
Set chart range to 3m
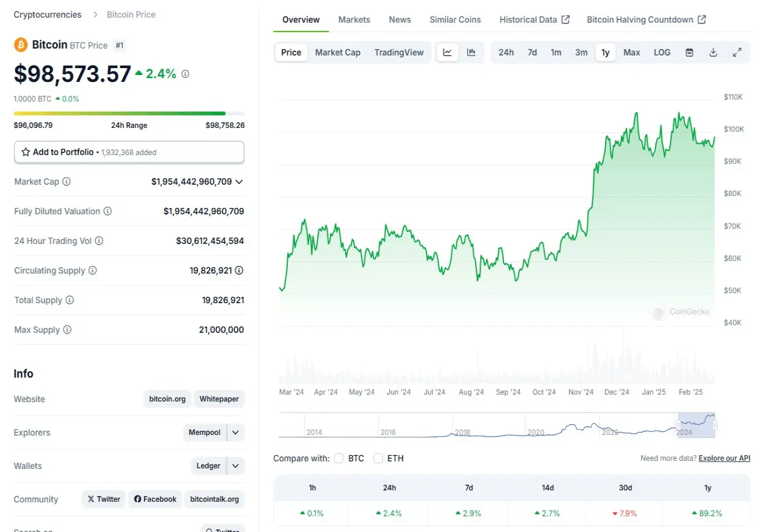click(582, 52)
